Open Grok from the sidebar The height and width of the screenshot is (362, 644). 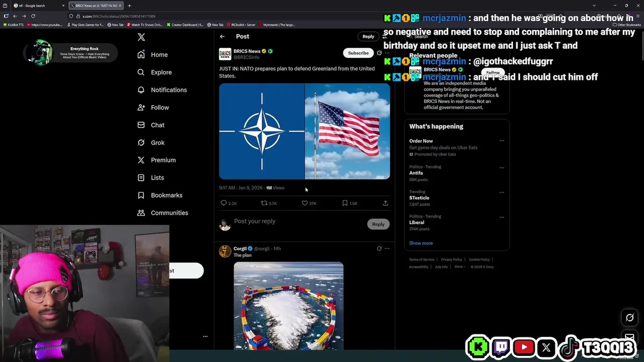pos(151,143)
